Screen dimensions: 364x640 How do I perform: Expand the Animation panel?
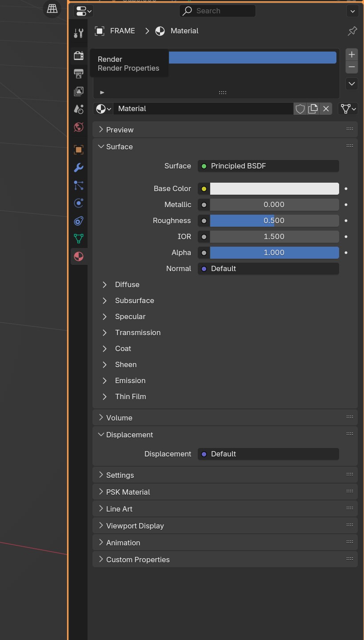coord(225,543)
